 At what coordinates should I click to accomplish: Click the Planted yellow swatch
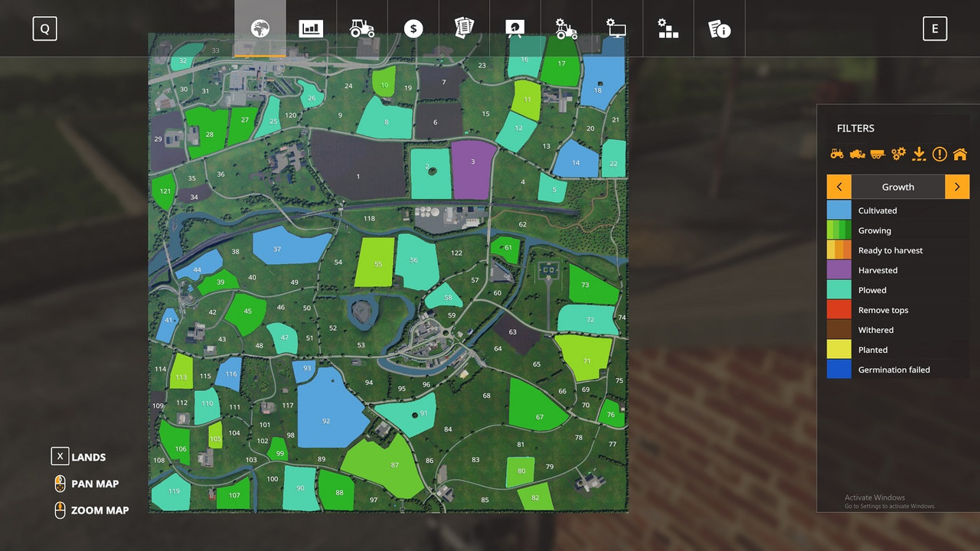(x=839, y=350)
